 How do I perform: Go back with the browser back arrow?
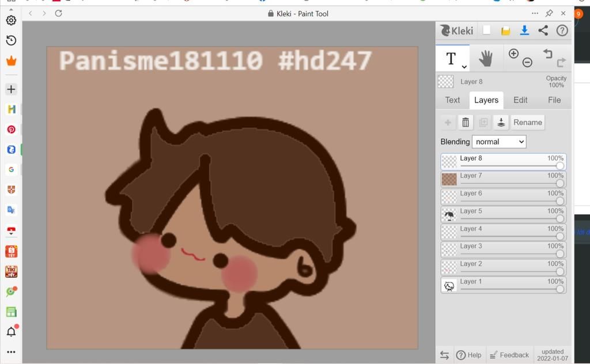coord(31,14)
